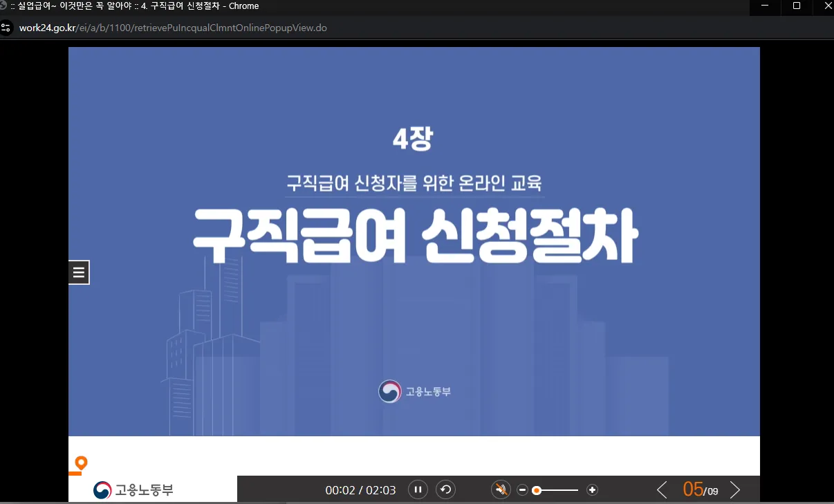Toggle the muted speaker icon
This screenshot has width=834, height=504.
501,490
